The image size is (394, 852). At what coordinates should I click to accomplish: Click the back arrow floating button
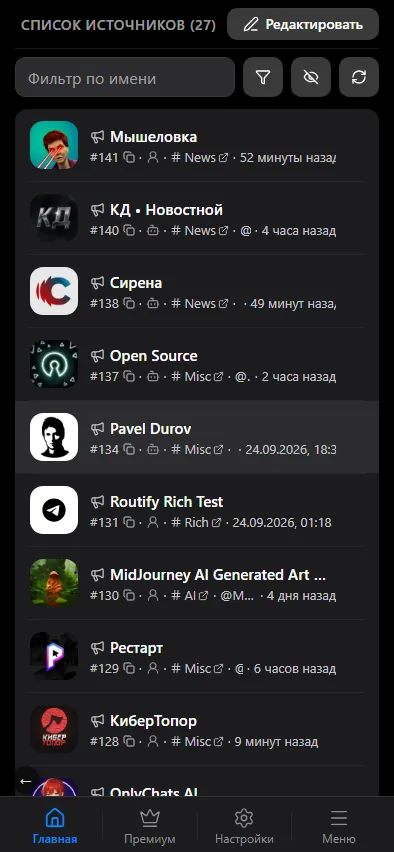point(26,781)
